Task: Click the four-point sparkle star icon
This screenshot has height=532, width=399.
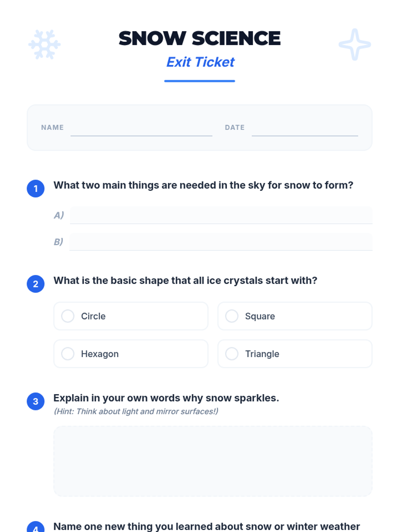Action: [355, 45]
